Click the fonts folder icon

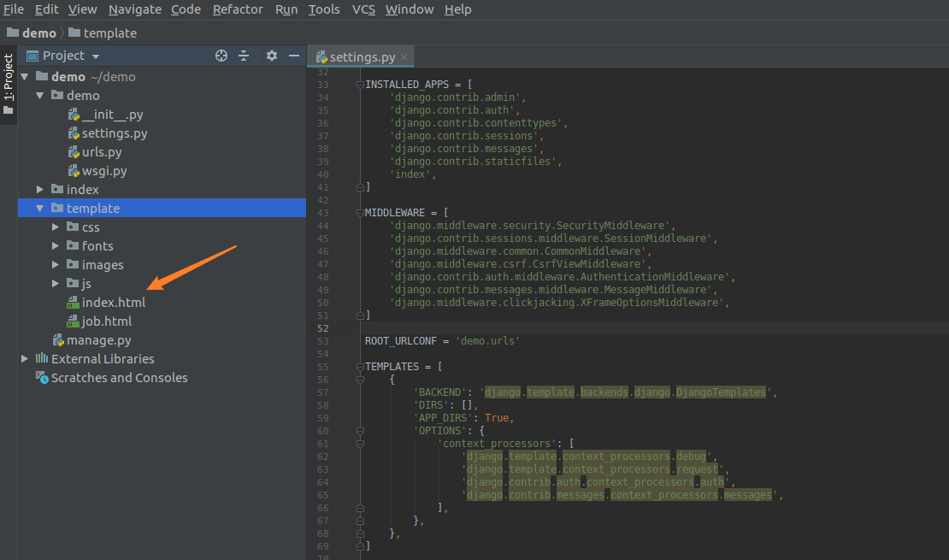[x=73, y=245]
